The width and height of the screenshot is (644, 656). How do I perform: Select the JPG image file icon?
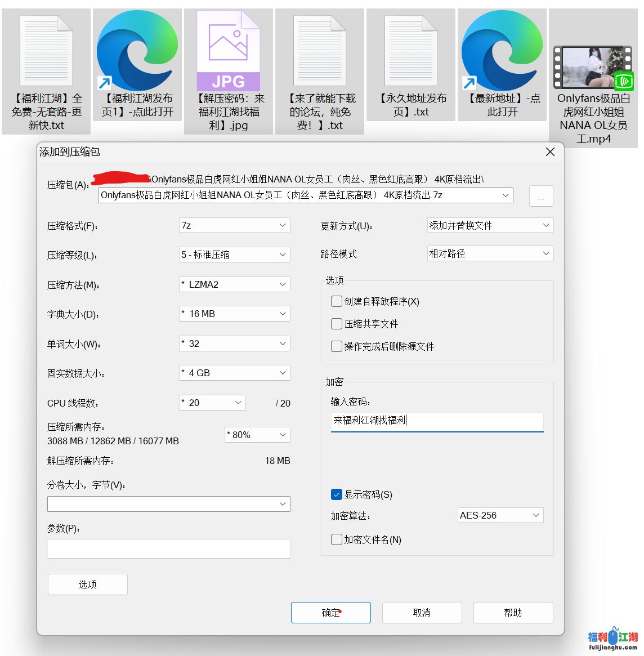229,52
